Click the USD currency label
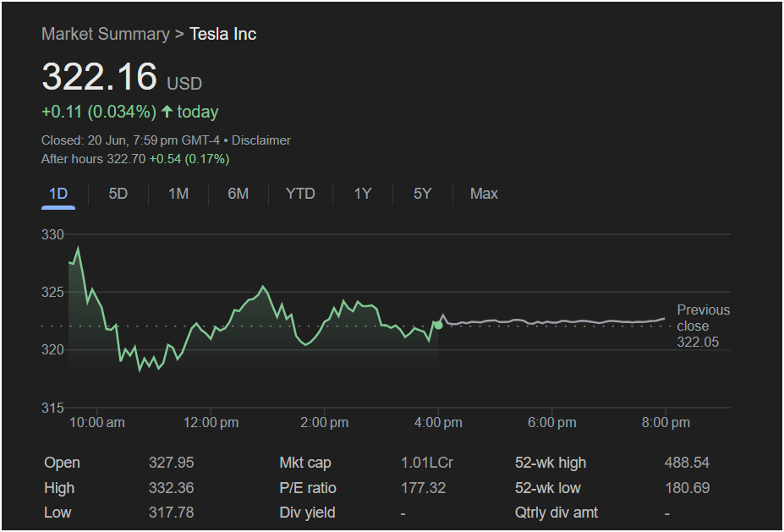784x532 pixels. [184, 84]
